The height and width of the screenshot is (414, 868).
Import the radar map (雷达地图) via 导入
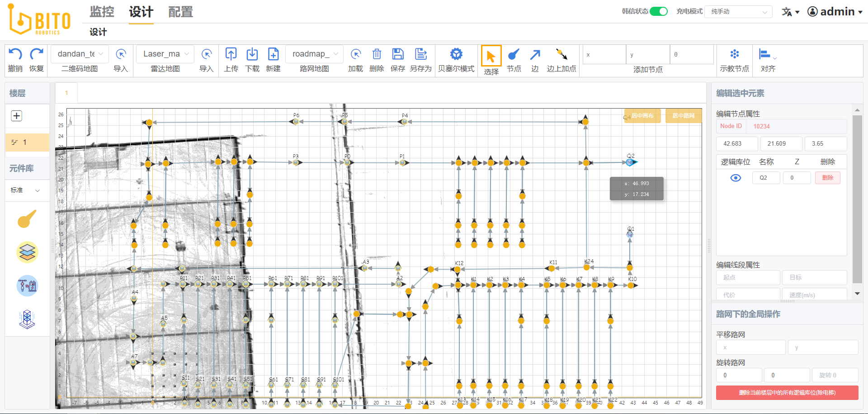pyautogui.click(x=207, y=55)
